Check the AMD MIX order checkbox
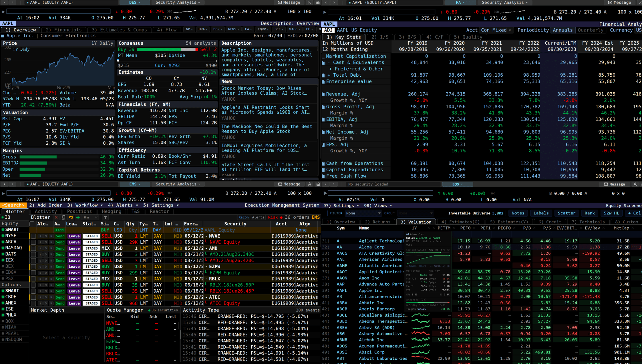 coord(33,248)
